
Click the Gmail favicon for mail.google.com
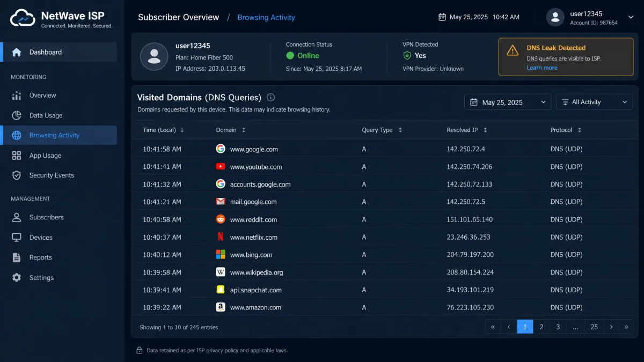coord(221,202)
